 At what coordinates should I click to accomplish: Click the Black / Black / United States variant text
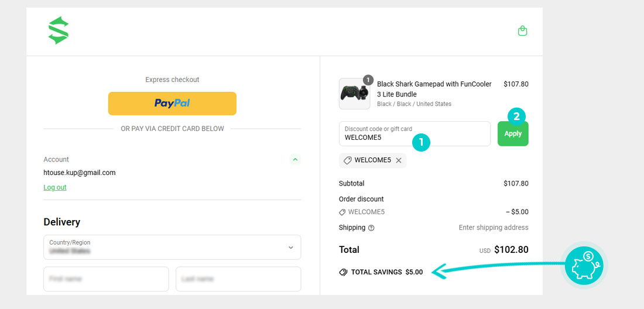click(414, 104)
